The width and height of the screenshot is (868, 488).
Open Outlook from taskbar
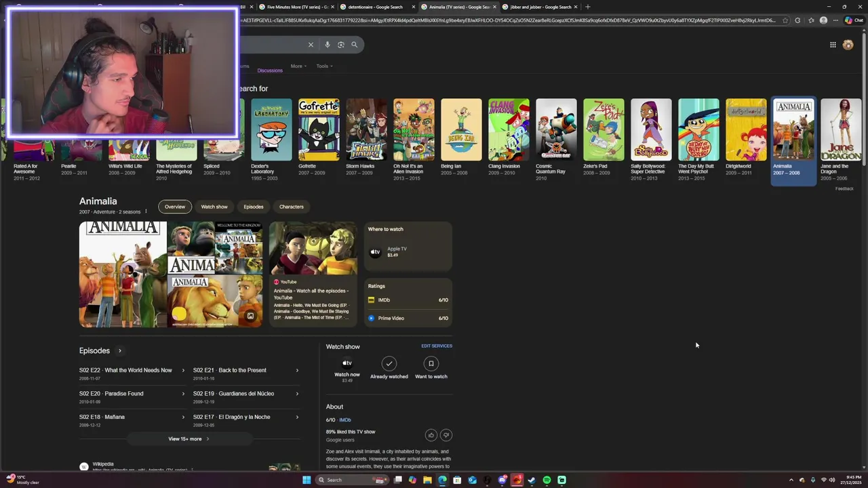(x=472, y=480)
